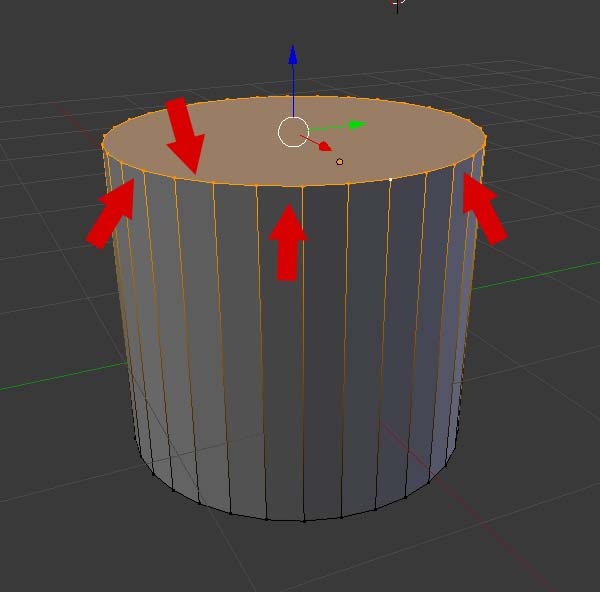The width and height of the screenshot is (600, 592).
Task: Click the white active vertex on the top rim
Action: click(391, 179)
